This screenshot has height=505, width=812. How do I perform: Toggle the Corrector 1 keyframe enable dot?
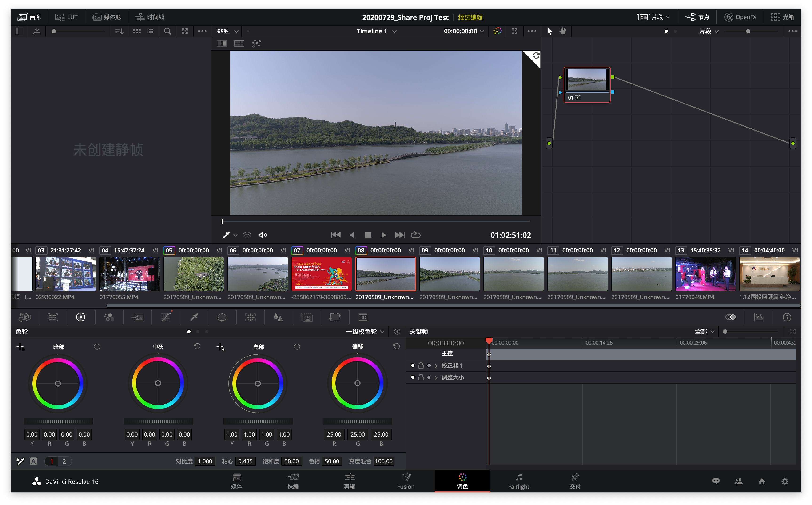(413, 365)
